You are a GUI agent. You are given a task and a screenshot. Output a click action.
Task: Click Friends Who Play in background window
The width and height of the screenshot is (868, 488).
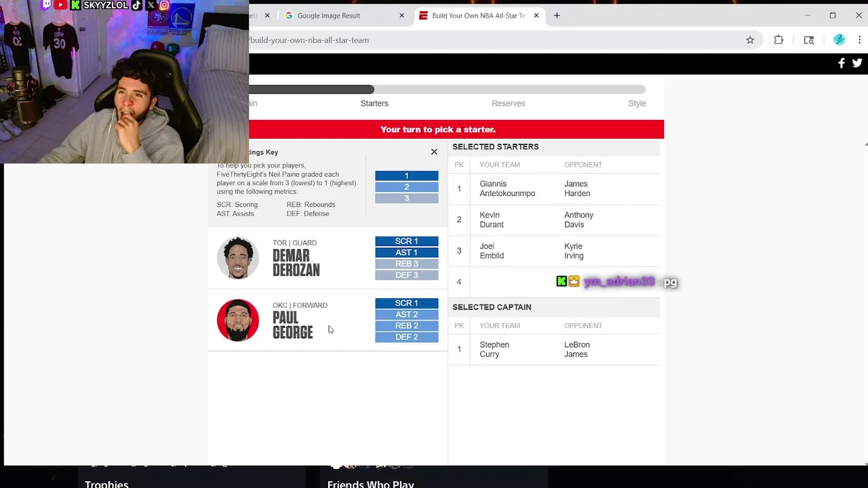(370, 484)
